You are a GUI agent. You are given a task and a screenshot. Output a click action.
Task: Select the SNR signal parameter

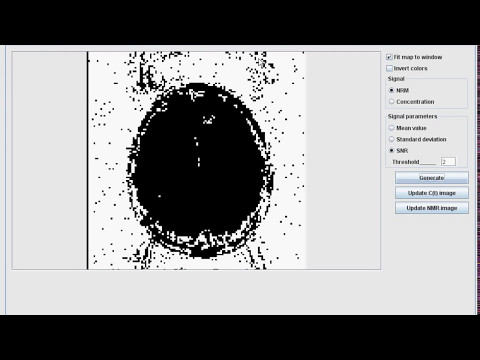(x=392, y=151)
